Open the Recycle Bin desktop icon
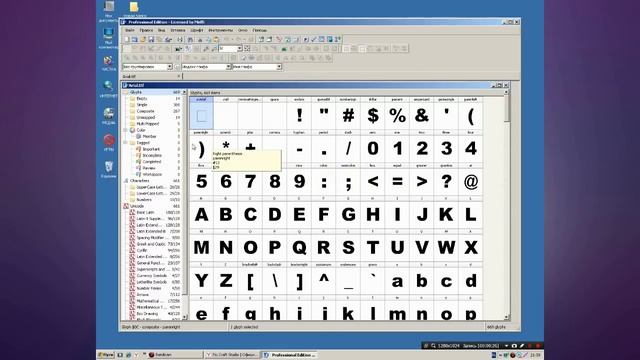Screen dimensions: 640x360 [109, 169]
